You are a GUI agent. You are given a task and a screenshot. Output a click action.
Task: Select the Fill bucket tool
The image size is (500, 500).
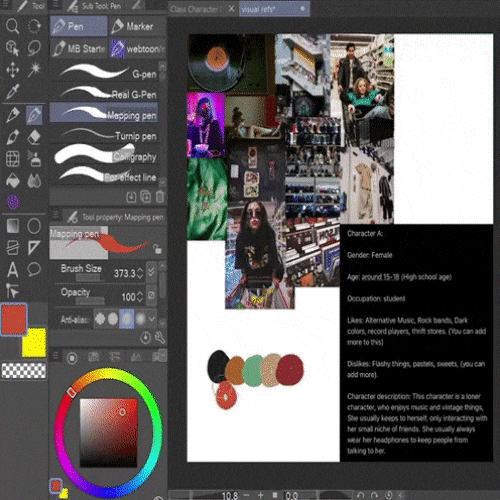coord(12,181)
